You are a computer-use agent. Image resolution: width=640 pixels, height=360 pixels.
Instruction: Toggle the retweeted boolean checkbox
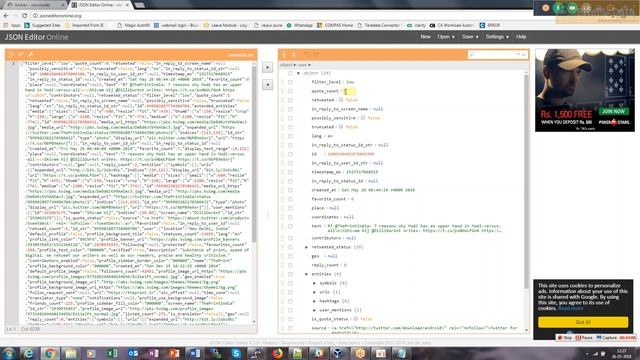click(341, 100)
